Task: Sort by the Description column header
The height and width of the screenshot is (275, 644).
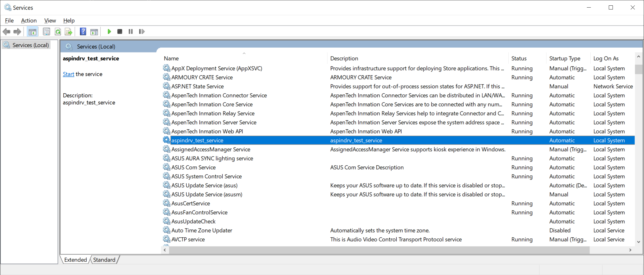Action: 418,58
